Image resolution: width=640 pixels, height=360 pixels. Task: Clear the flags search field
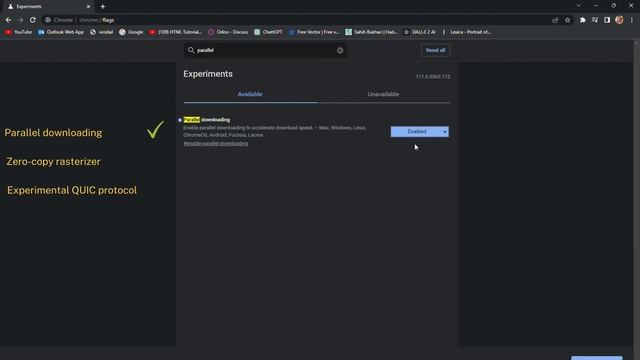click(340, 51)
